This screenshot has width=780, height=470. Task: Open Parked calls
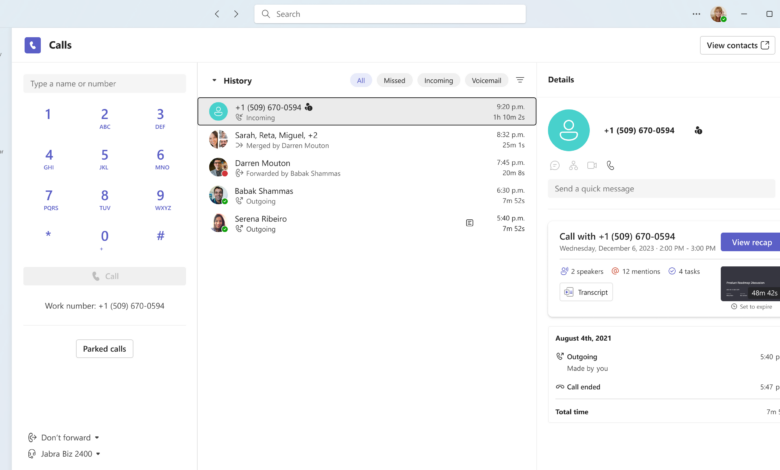pyautogui.click(x=104, y=349)
